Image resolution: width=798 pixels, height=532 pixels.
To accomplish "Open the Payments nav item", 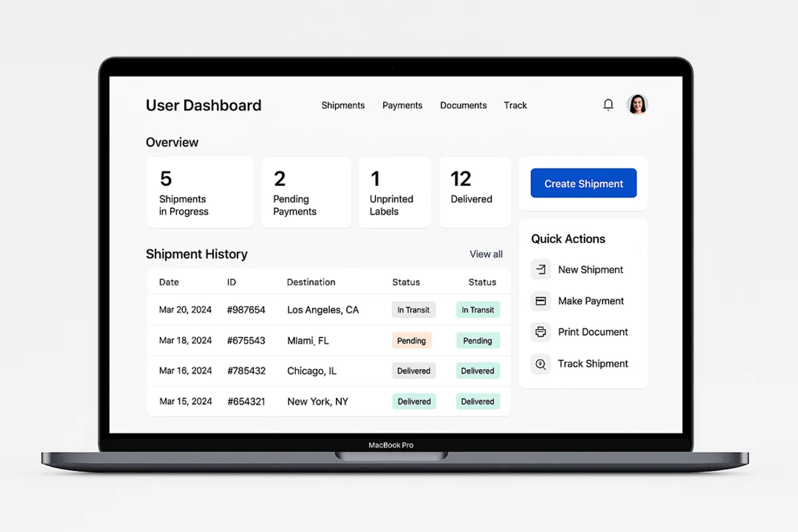I will tap(402, 105).
